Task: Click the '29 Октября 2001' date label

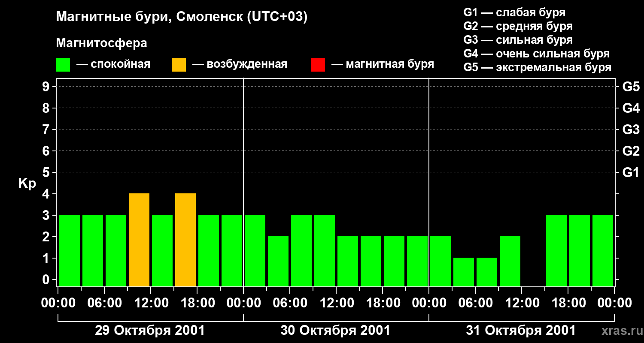Action: coord(150,331)
